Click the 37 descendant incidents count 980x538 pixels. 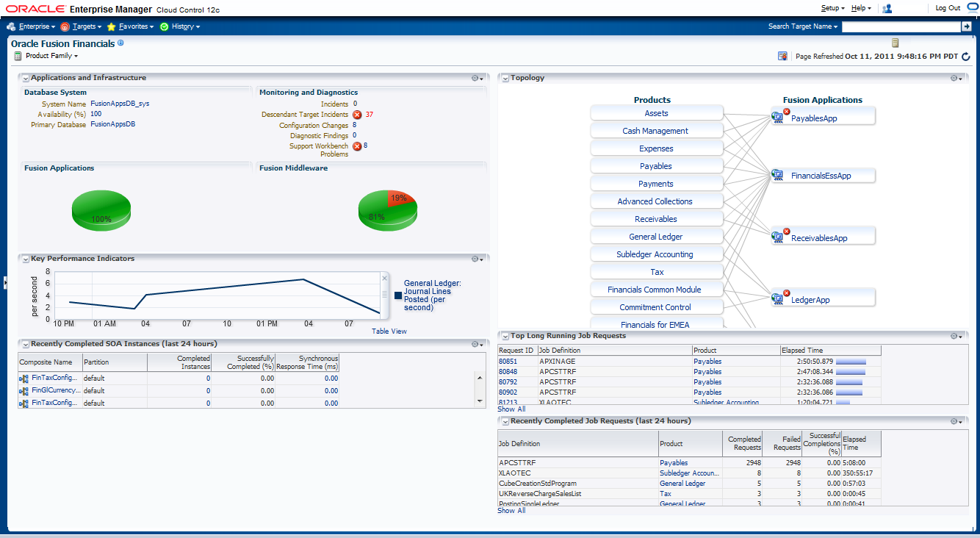(x=370, y=115)
